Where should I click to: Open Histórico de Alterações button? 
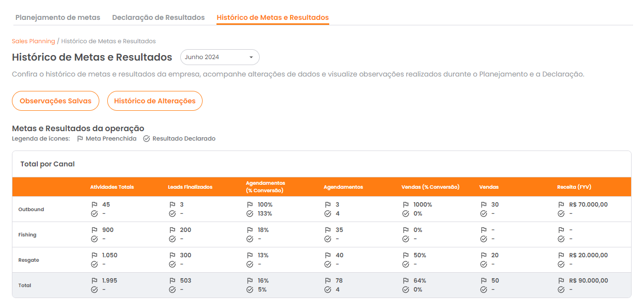[155, 101]
